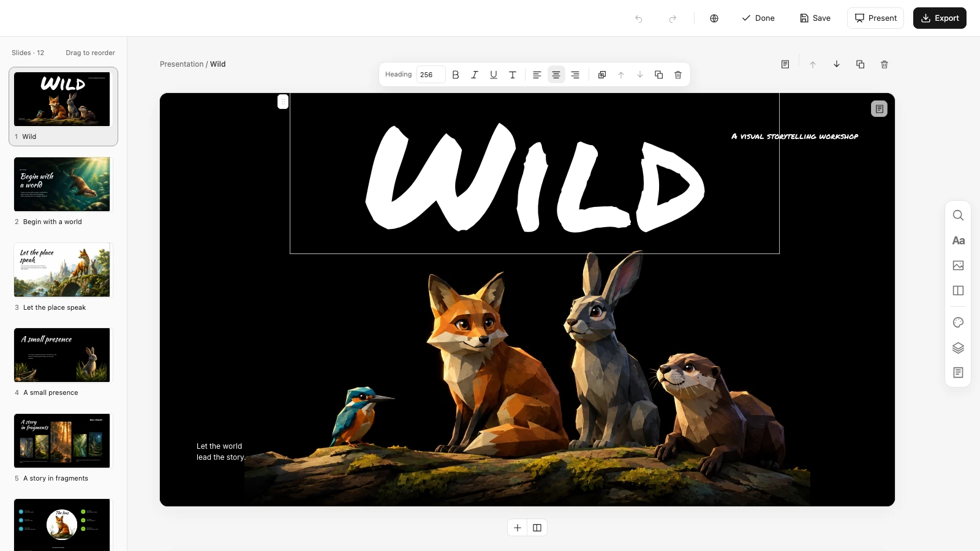Delete the heading element with trash icon

[x=678, y=75]
